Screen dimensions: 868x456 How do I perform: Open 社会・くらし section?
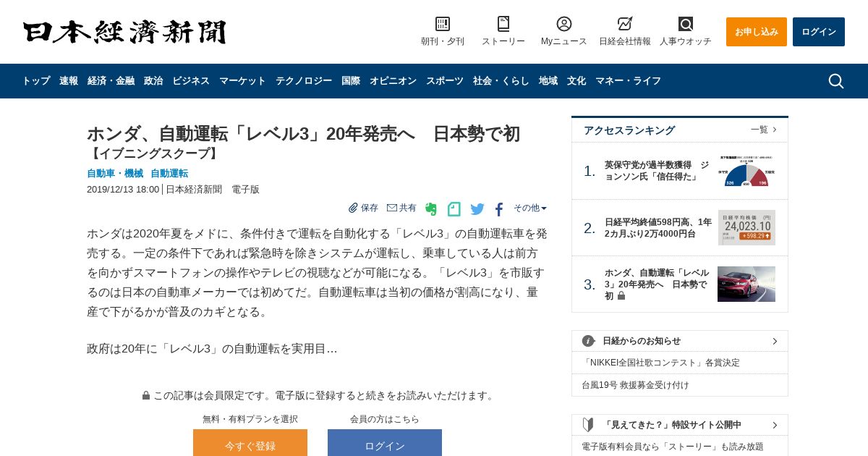pyautogui.click(x=501, y=81)
